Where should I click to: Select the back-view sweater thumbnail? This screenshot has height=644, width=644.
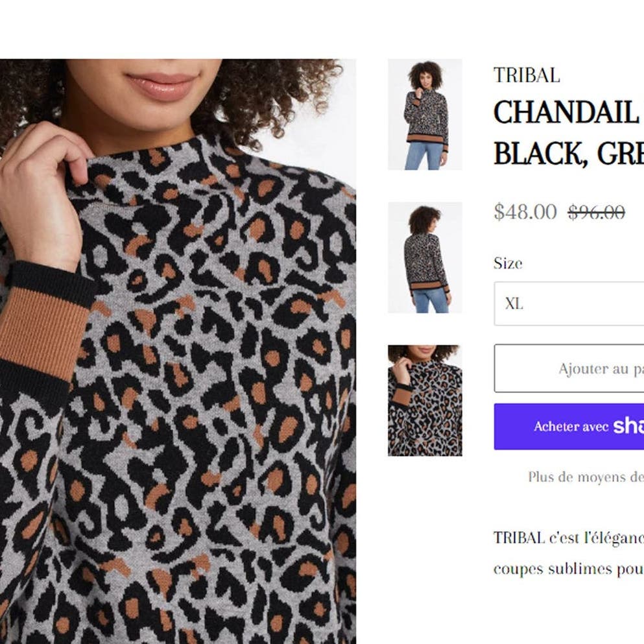click(425, 257)
